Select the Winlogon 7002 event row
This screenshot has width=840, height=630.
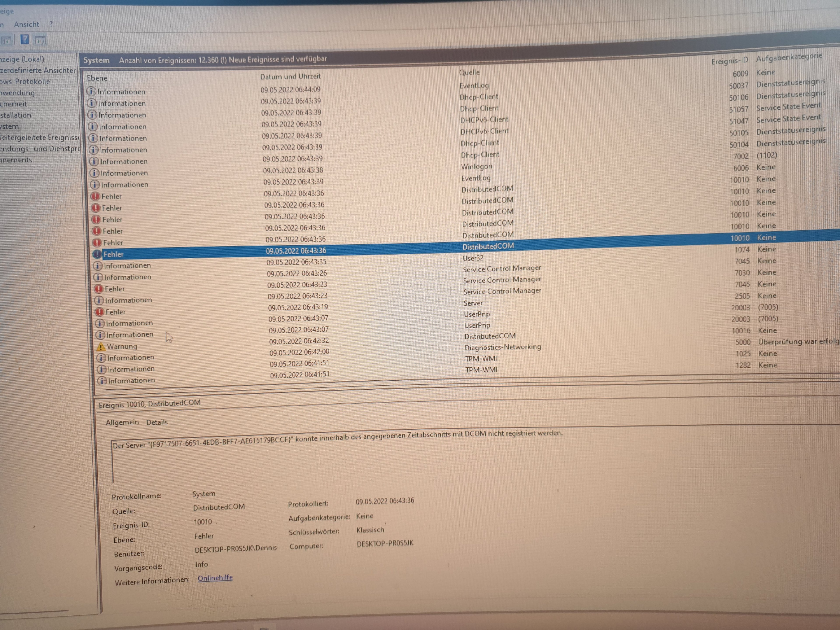coord(476,167)
